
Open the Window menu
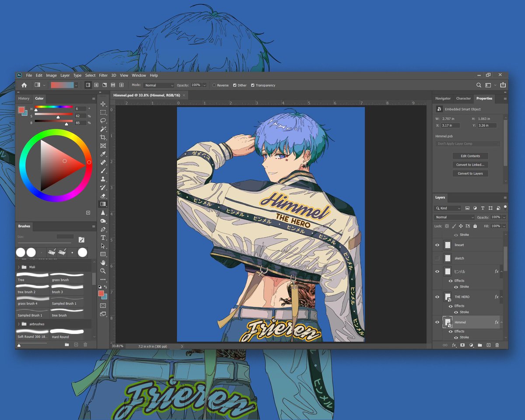click(x=139, y=75)
